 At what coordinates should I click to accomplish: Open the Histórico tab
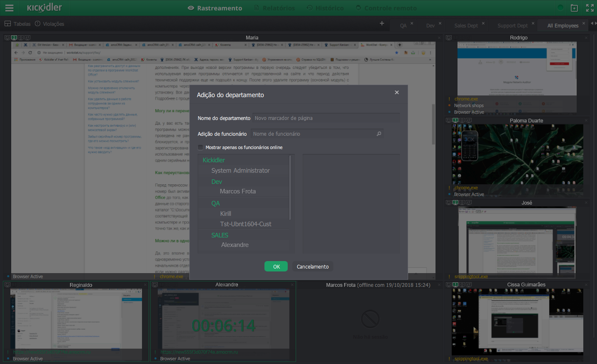coord(325,8)
